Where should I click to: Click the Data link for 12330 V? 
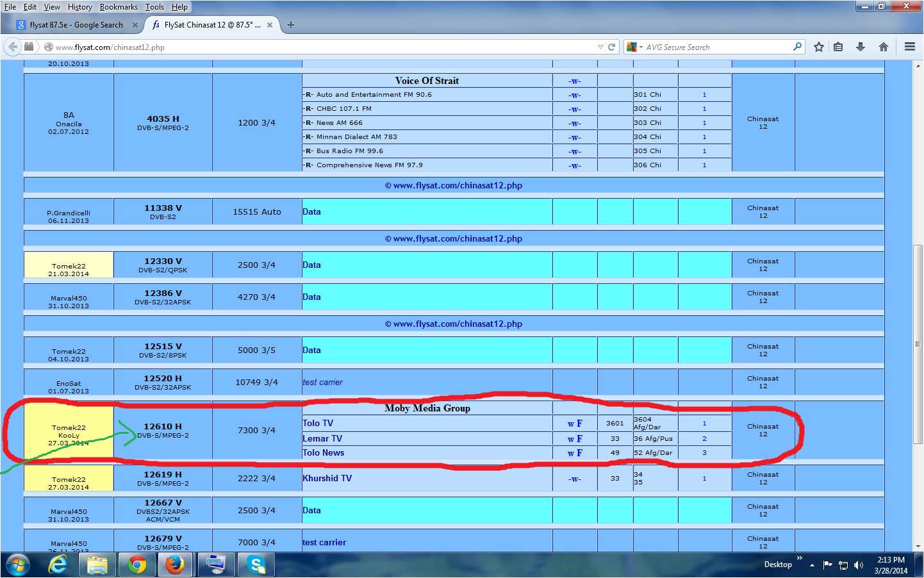(x=312, y=265)
